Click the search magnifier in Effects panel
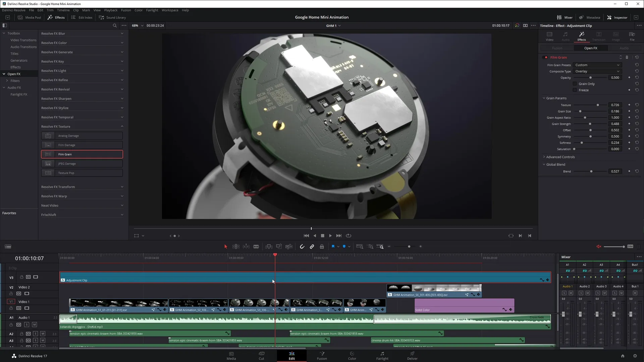Viewport: 644px width, 362px height. click(115, 25)
